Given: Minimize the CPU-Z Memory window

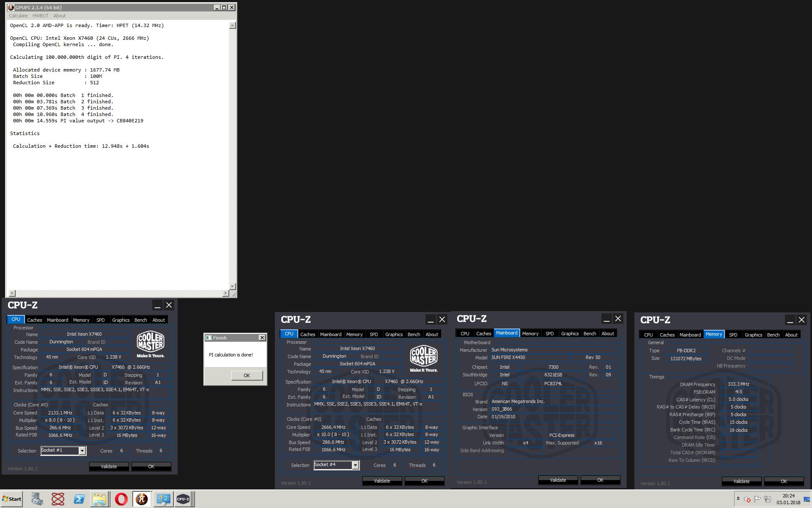Looking at the screenshot, I should (x=790, y=320).
